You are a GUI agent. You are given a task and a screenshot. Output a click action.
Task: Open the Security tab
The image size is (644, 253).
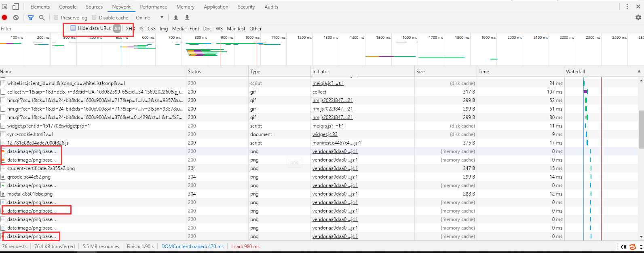pyautogui.click(x=246, y=7)
